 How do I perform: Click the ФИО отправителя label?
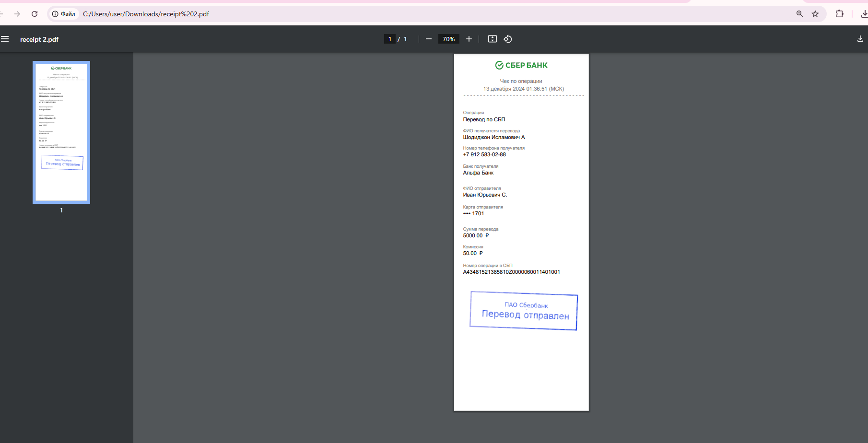point(482,188)
